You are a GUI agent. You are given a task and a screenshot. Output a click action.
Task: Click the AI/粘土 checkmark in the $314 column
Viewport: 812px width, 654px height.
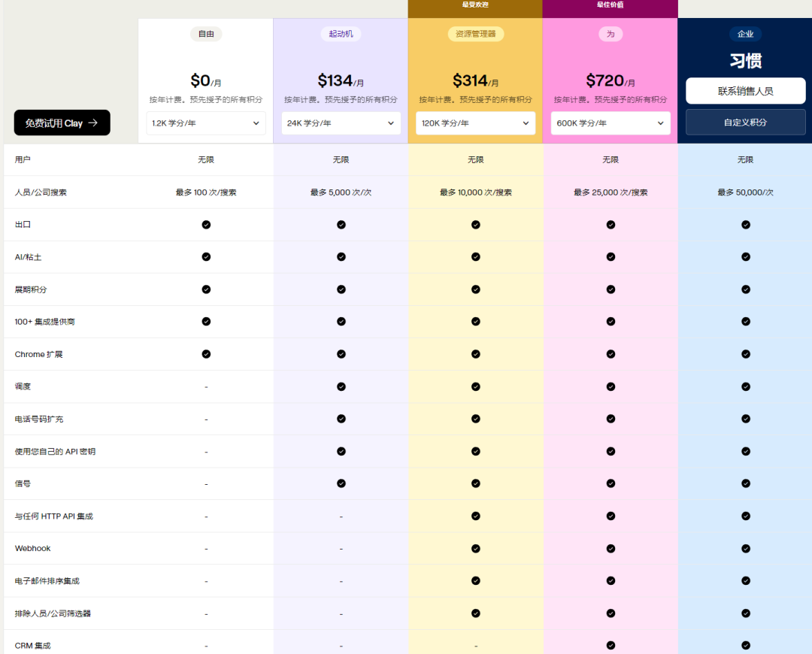476,257
